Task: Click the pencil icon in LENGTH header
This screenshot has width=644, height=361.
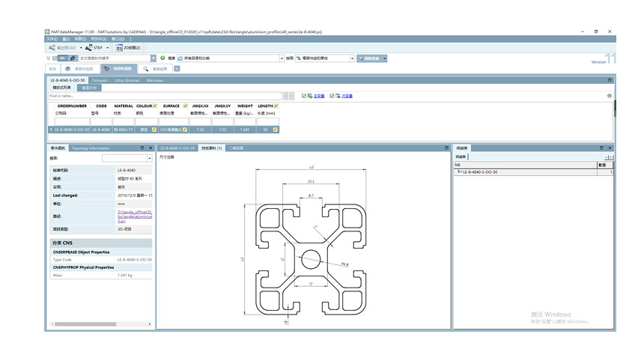Action: tap(276, 106)
